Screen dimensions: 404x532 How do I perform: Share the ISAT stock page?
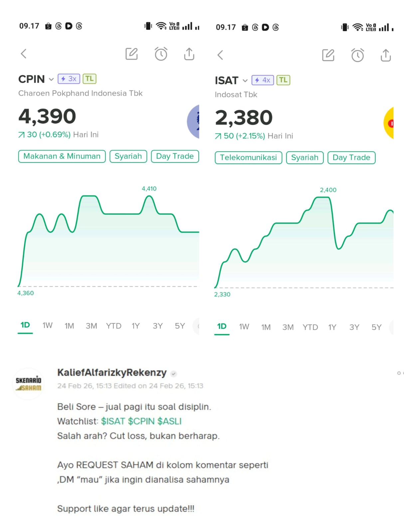(x=386, y=55)
